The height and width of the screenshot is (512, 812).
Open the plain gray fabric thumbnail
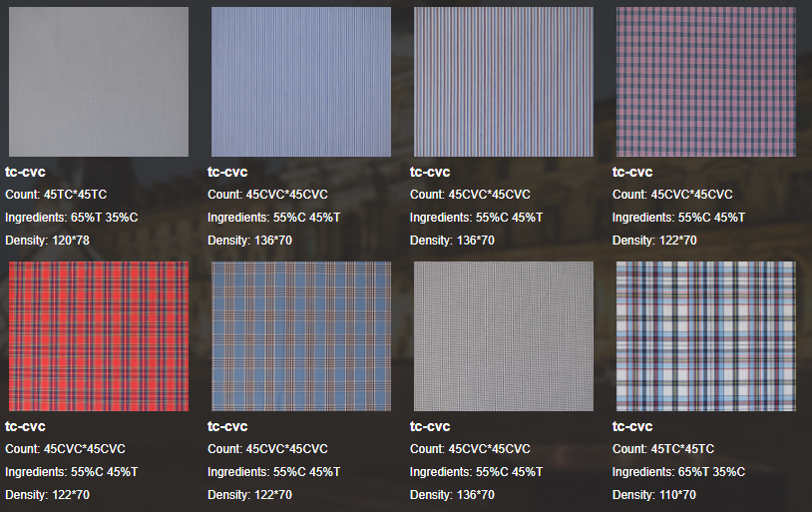tap(99, 82)
